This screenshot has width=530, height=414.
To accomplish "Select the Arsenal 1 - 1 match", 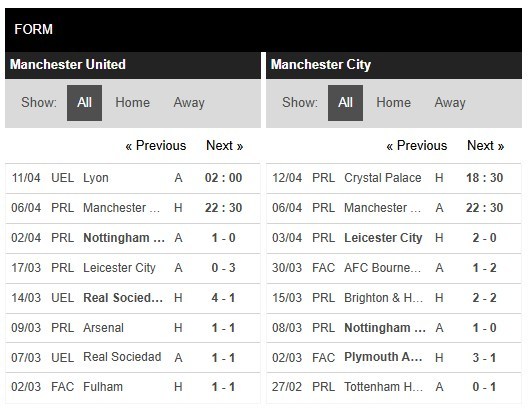I will click(x=133, y=328).
